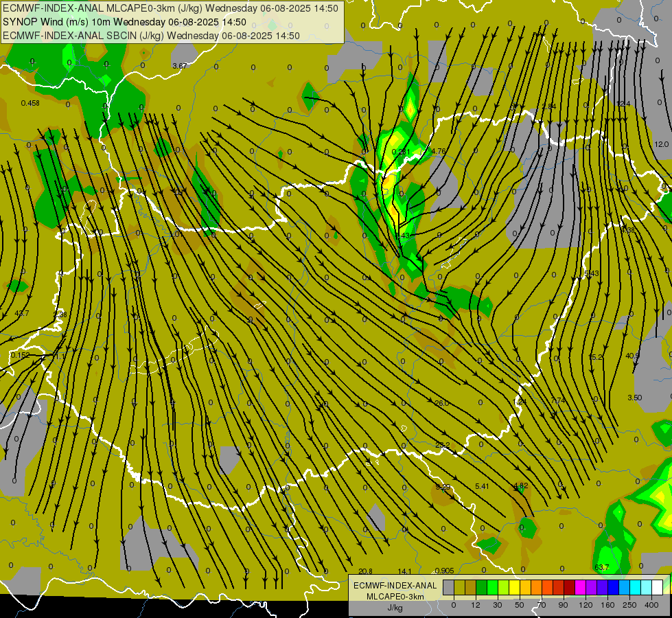The width and height of the screenshot is (672, 618).
Task: Click the MLCAPE0-3km title line
Action: pos(170,8)
